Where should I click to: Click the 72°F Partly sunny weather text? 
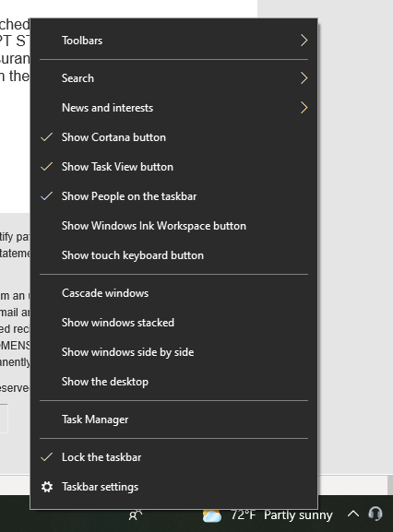(281, 515)
